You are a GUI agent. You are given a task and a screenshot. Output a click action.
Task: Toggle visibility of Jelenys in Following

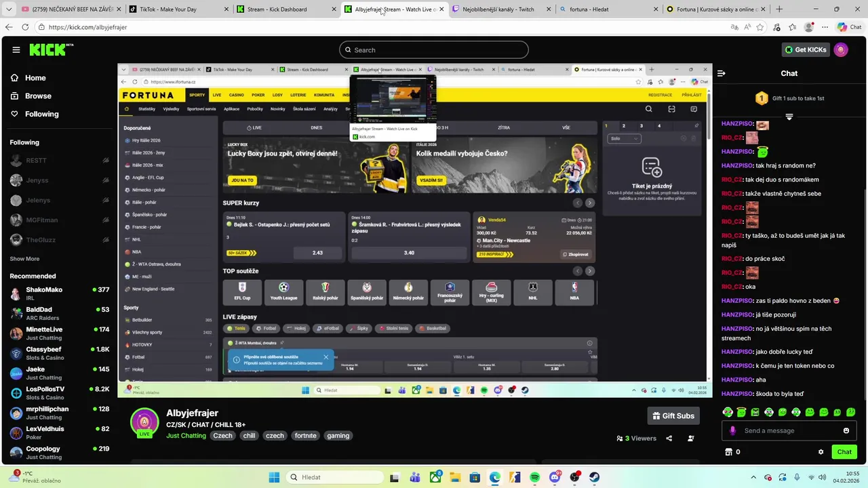point(106,200)
